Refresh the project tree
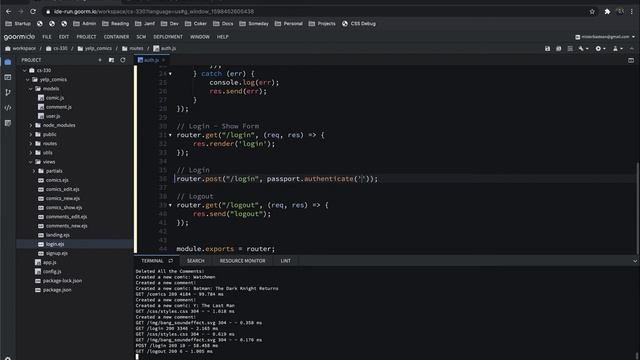The width and height of the screenshot is (640, 360). [x=123, y=60]
